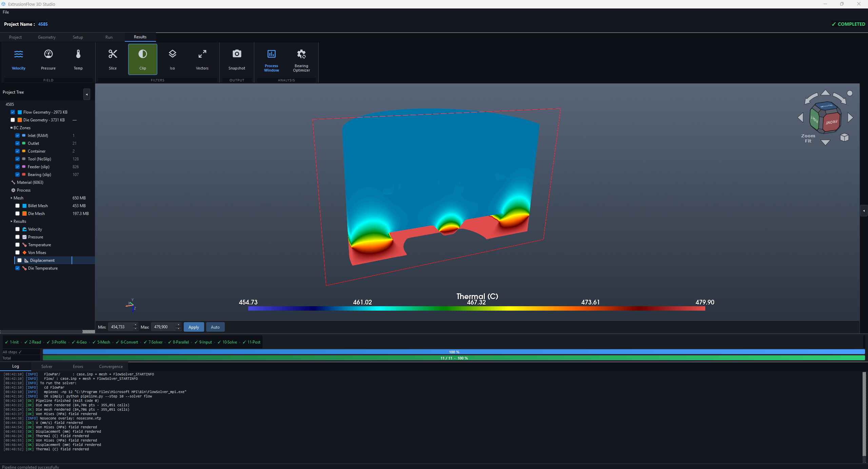Open the Iso filter layers icon

point(172,54)
